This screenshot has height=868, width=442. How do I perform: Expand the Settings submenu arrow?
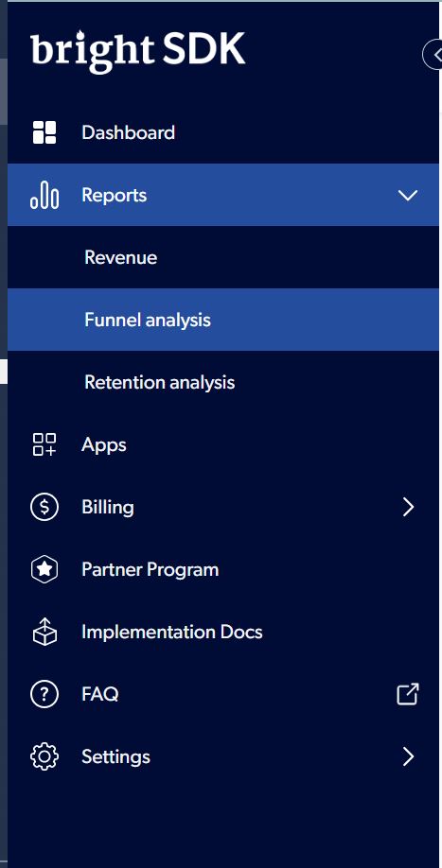pos(408,756)
